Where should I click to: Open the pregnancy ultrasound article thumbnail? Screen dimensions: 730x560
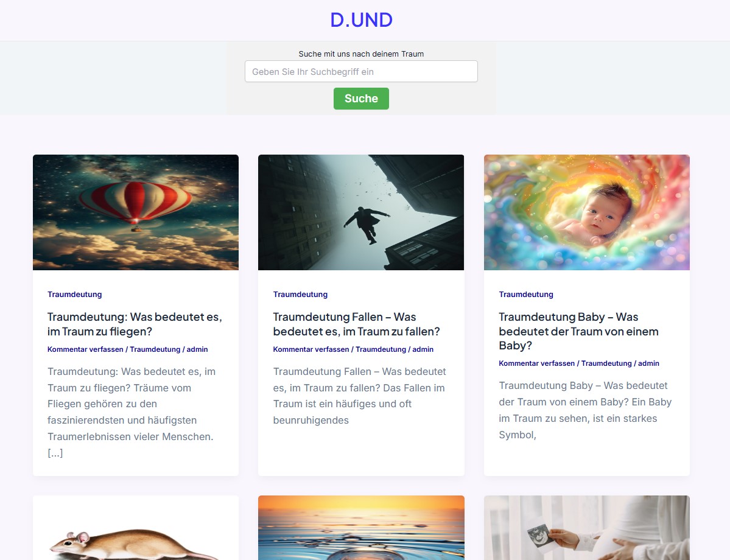[x=586, y=528]
